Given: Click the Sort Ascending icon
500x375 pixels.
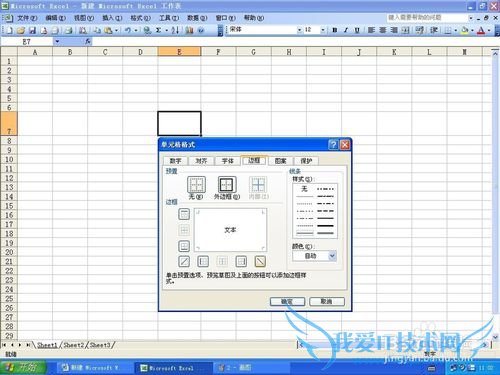Looking at the screenshot, I should [x=175, y=30].
